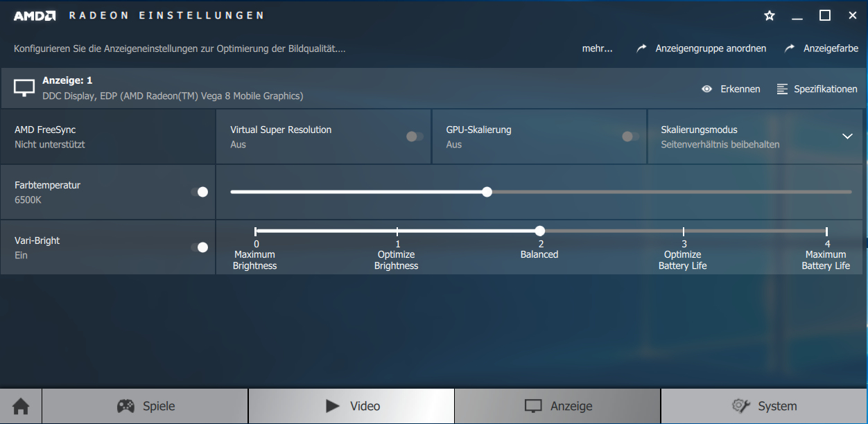Image resolution: width=868 pixels, height=424 pixels.
Task: Click Erkennen to detect displays
Action: 731,89
